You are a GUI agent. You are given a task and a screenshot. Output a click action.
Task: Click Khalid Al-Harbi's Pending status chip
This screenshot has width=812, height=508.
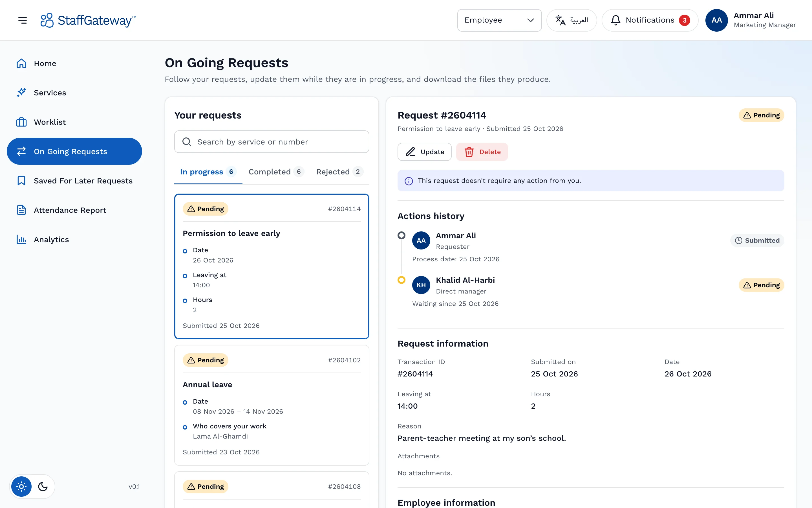click(x=761, y=285)
